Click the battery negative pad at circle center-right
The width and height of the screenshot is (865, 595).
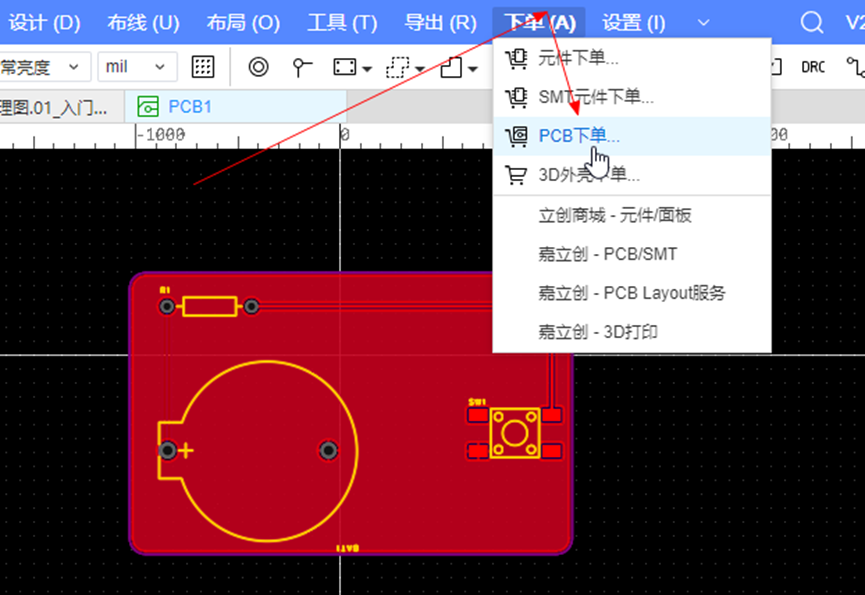point(329,451)
